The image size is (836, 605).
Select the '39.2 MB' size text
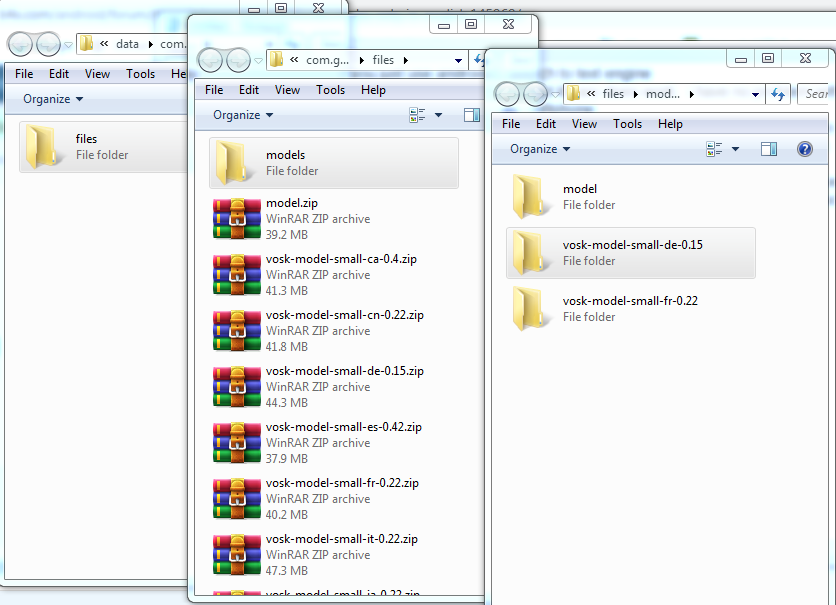[287, 235]
